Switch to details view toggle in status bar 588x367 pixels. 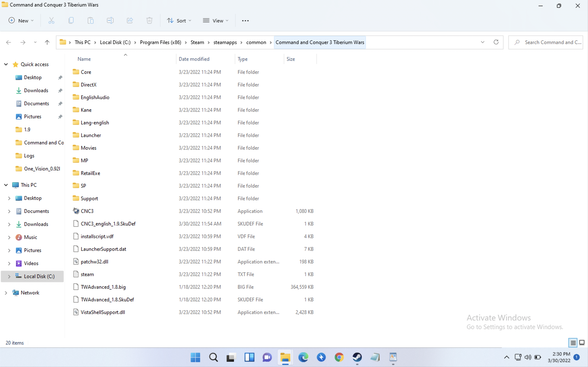point(573,343)
